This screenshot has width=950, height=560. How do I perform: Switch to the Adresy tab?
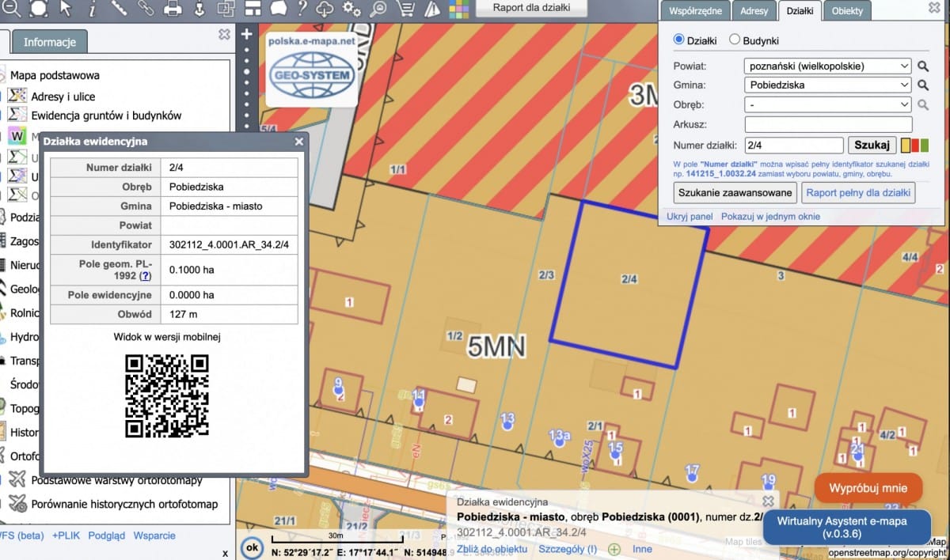pos(754,11)
